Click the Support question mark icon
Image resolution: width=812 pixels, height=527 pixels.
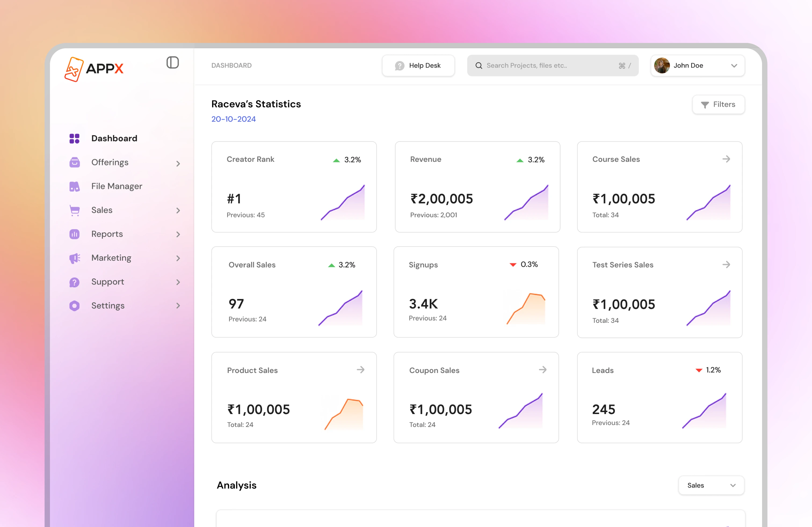74,282
